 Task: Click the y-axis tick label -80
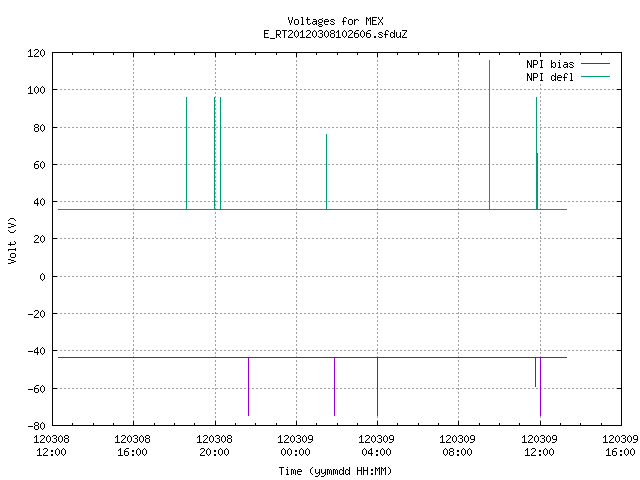(36, 426)
